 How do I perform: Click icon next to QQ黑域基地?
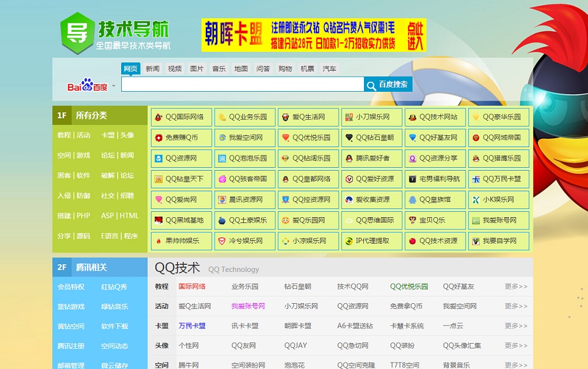[x=159, y=220]
